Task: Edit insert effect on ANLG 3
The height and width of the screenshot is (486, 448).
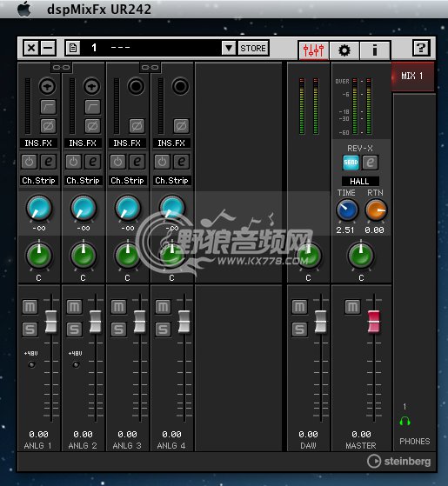Action: coord(137,162)
